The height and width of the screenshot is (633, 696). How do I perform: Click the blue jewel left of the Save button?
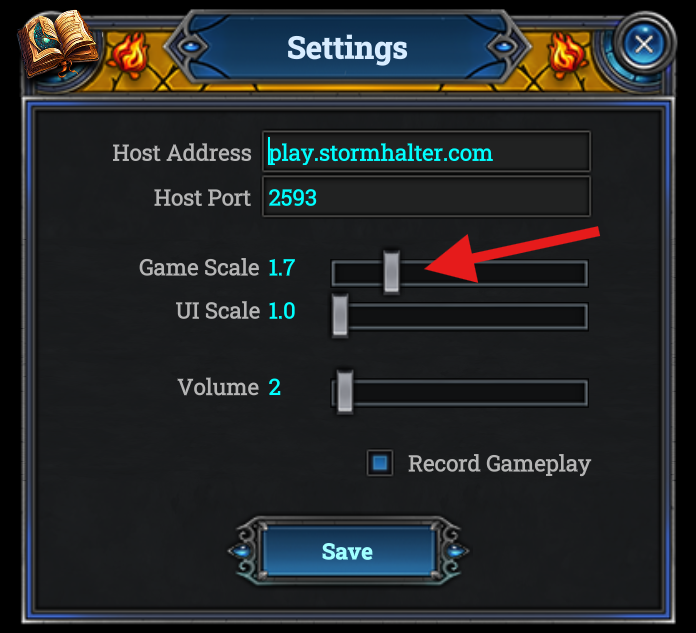[x=242, y=551]
